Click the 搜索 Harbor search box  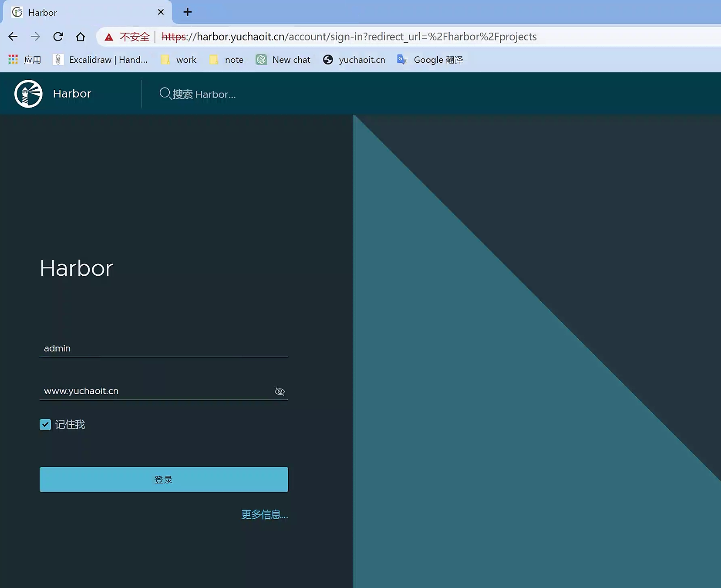pyautogui.click(x=204, y=94)
